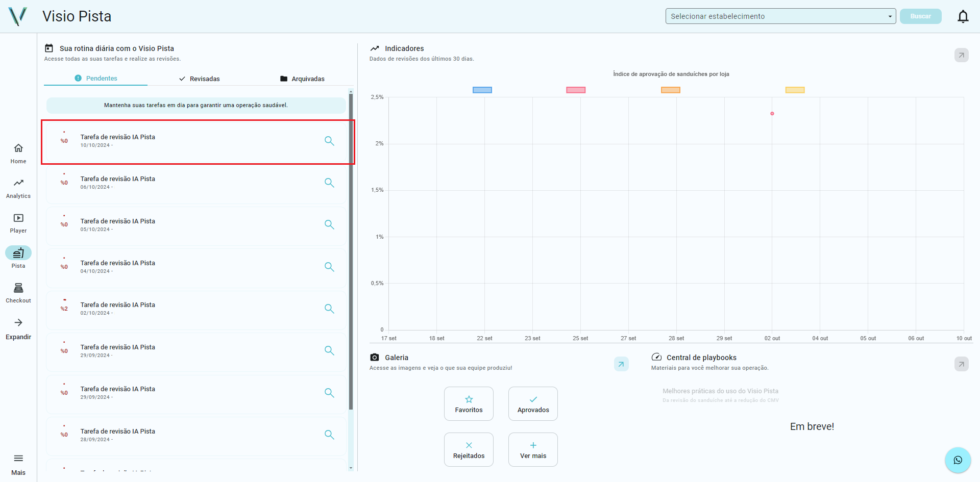
Task: Open the Selecionar estabelecimento dropdown
Action: click(x=780, y=16)
